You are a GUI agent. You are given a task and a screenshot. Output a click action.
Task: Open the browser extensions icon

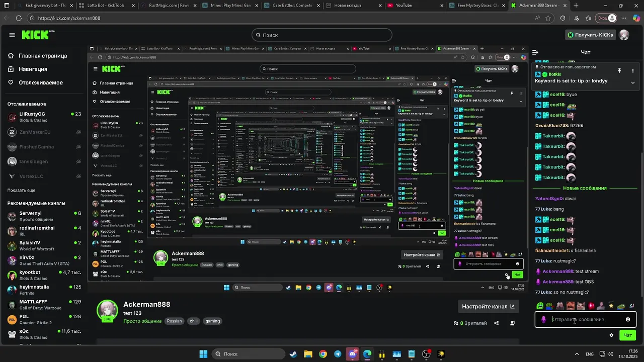tap(561, 18)
